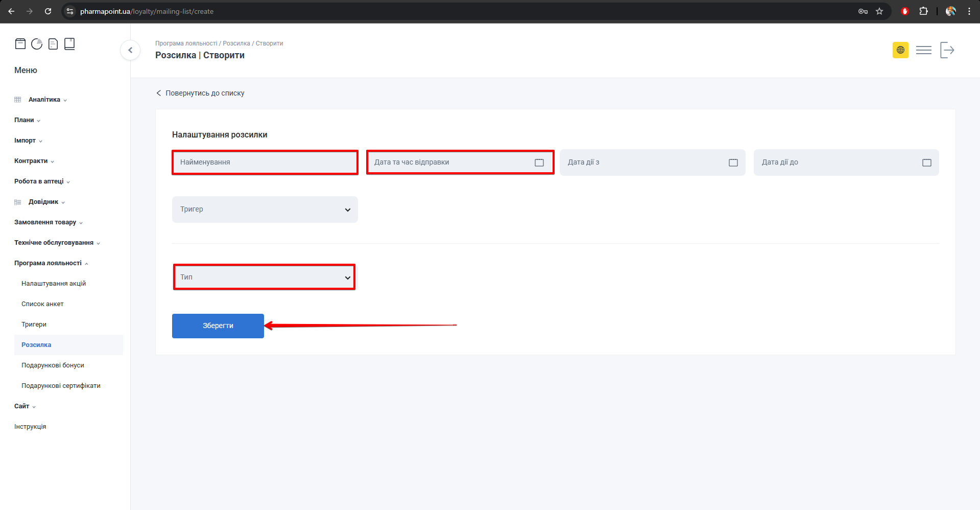980x510 pixels.
Task: Collapse the 'Програма лояльності' section
Action: pos(48,263)
